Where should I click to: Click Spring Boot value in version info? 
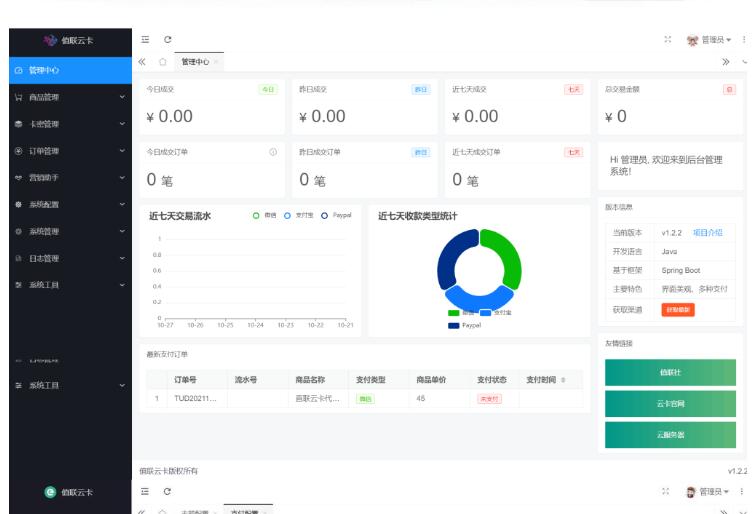680,270
